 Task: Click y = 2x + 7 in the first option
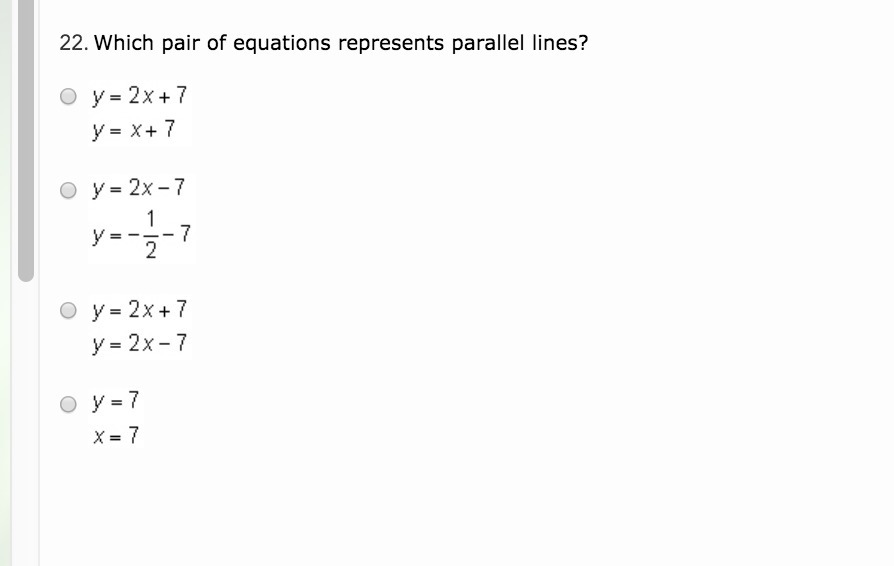coord(139,96)
